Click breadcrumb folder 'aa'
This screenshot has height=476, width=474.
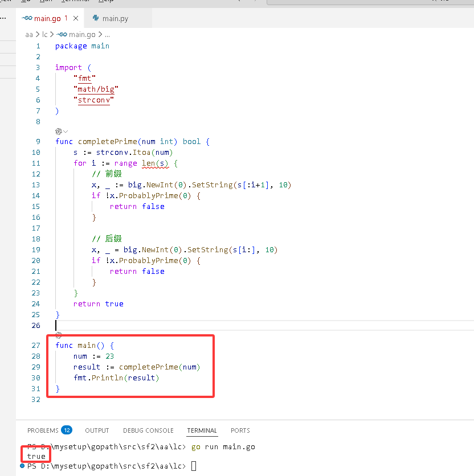coord(29,35)
